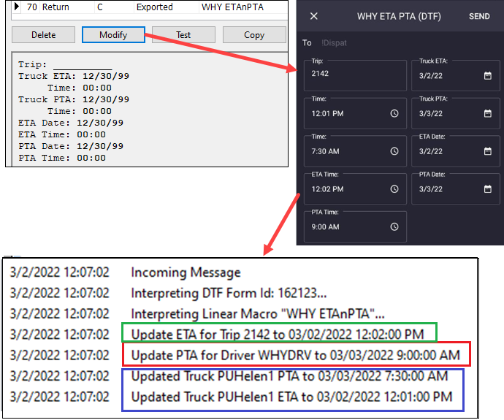Open clock picker beside 7:30 AM
The width and height of the screenshot is (504, 420).
[394, 151]
